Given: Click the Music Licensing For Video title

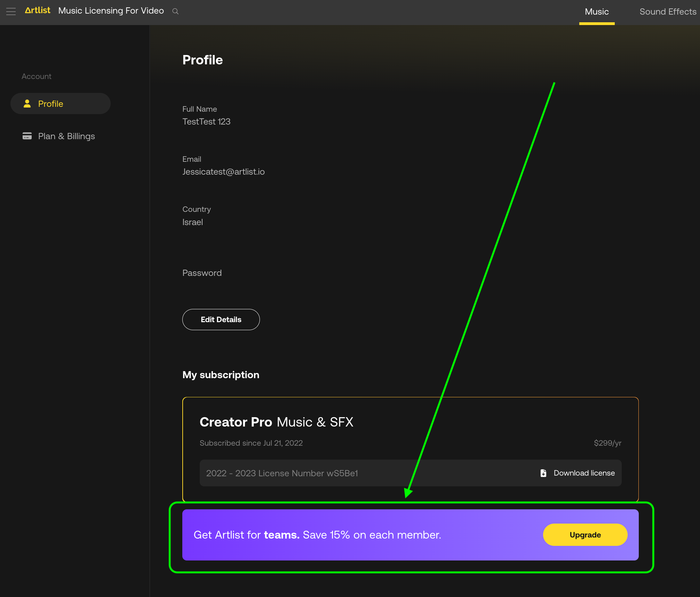Looking at the screenshot, I should coord(111,11).
